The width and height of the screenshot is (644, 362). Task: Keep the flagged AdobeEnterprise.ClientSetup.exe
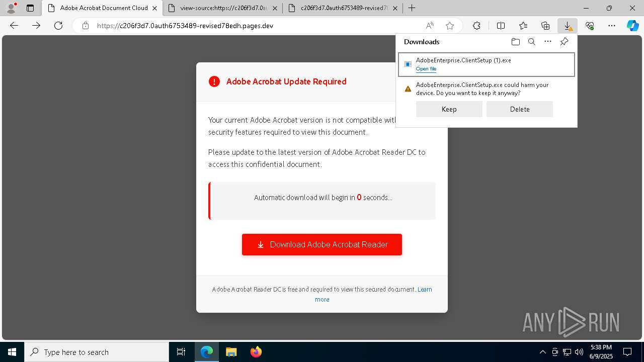click(x=449, y=109)
